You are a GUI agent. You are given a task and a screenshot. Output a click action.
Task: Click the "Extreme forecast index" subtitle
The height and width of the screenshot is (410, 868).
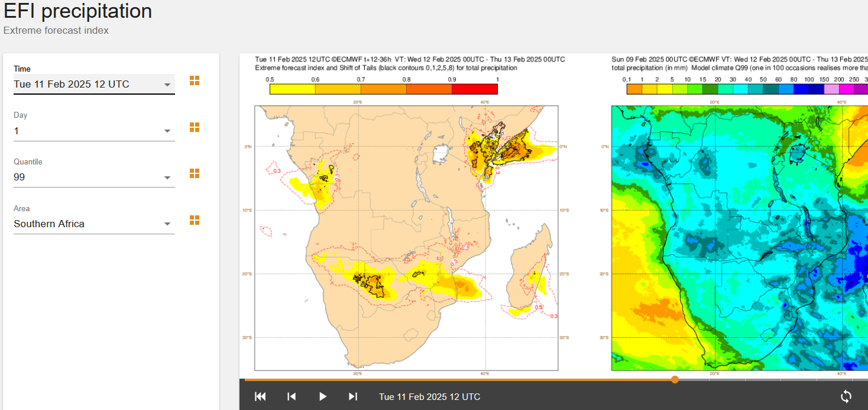56,30
